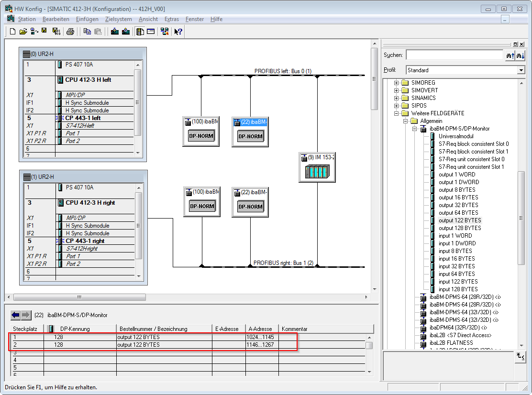The width and height of the screenshot is (532, 395).
Task: Open the Profil dropdown list
Action: 521,70
